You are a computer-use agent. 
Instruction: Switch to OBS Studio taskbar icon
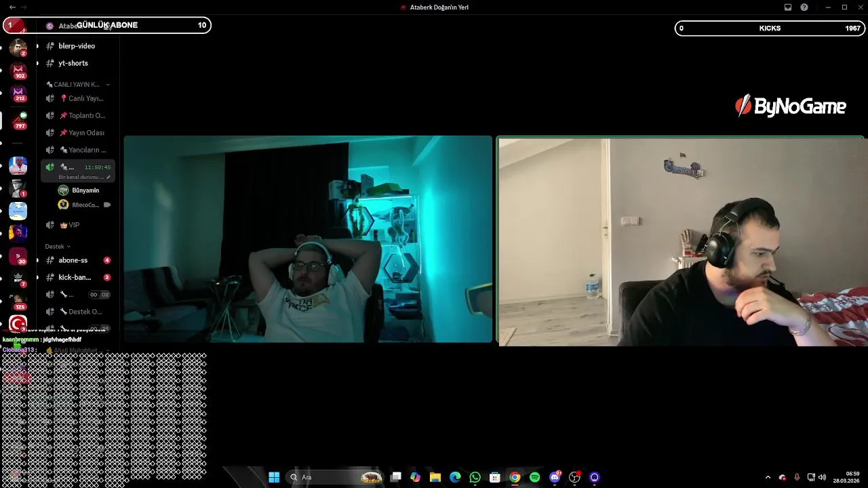574,477
